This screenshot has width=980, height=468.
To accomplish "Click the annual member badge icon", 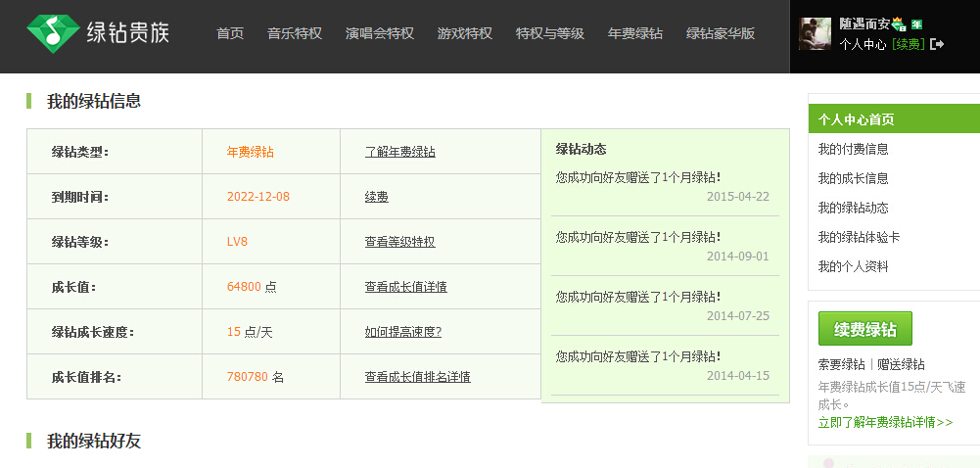I will (x=917, y=25).
